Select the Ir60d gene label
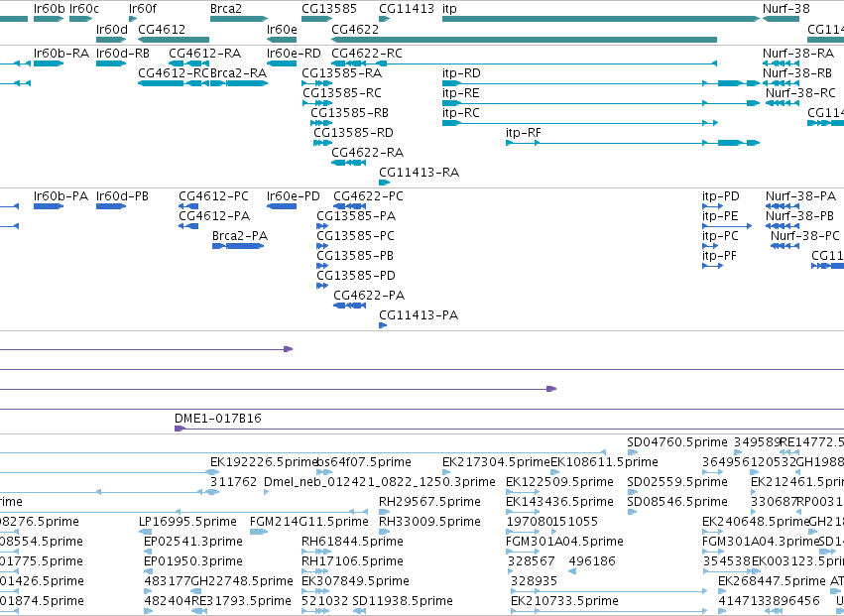 coord(111,29)
